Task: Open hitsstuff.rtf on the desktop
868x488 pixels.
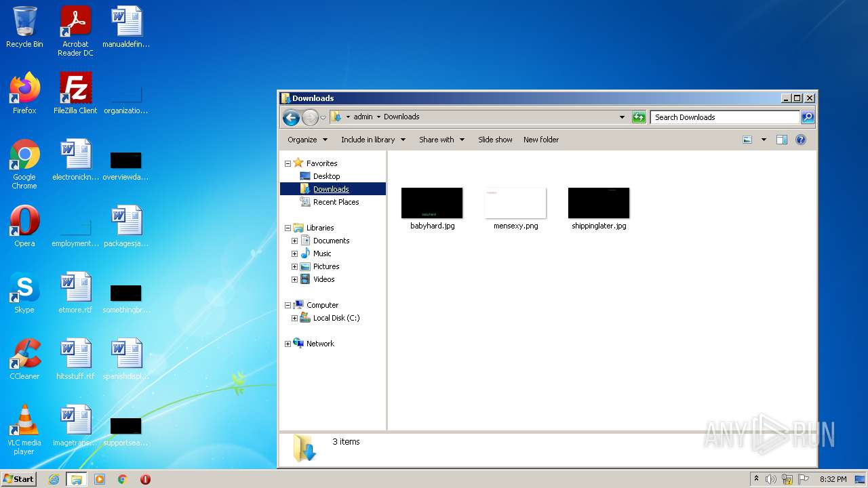Action: 75,359
